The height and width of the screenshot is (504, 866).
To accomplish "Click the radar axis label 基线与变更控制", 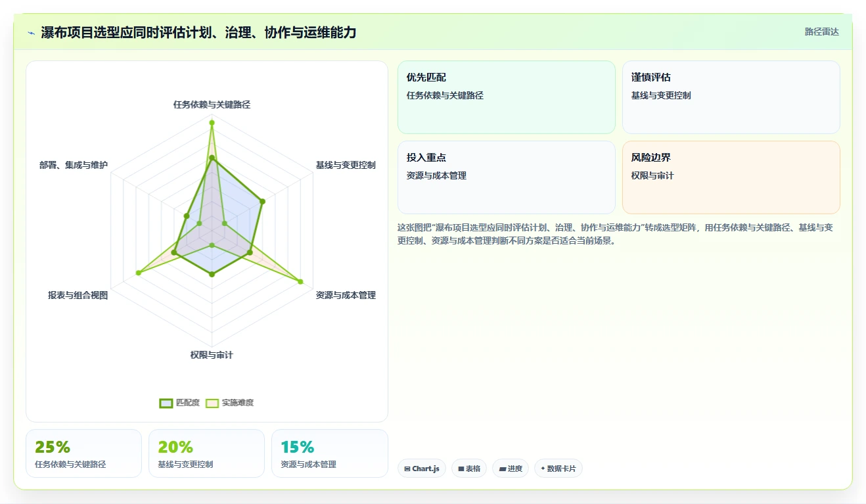I will coord(346,165).
